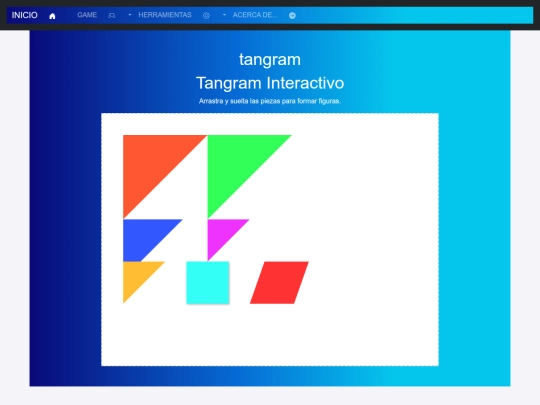Click the gear icon beside HERRAMIENTAS

tap(206, 15)
